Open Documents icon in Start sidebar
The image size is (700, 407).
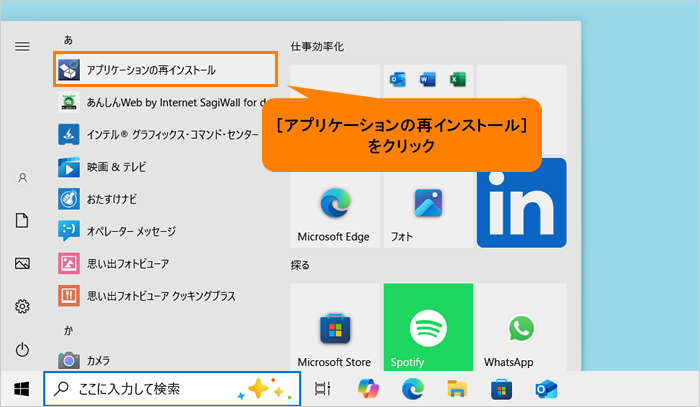[22, 220]
